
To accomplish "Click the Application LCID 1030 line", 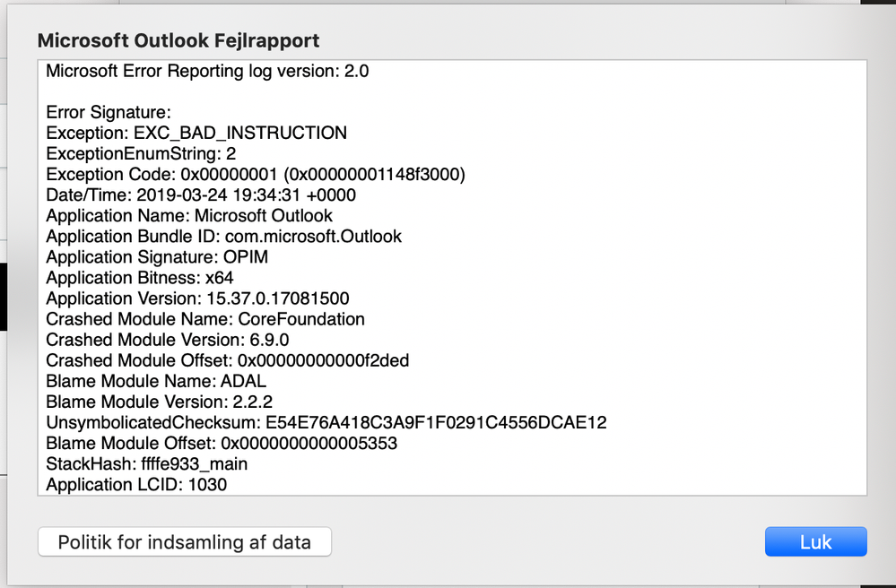I will point(136,484).
